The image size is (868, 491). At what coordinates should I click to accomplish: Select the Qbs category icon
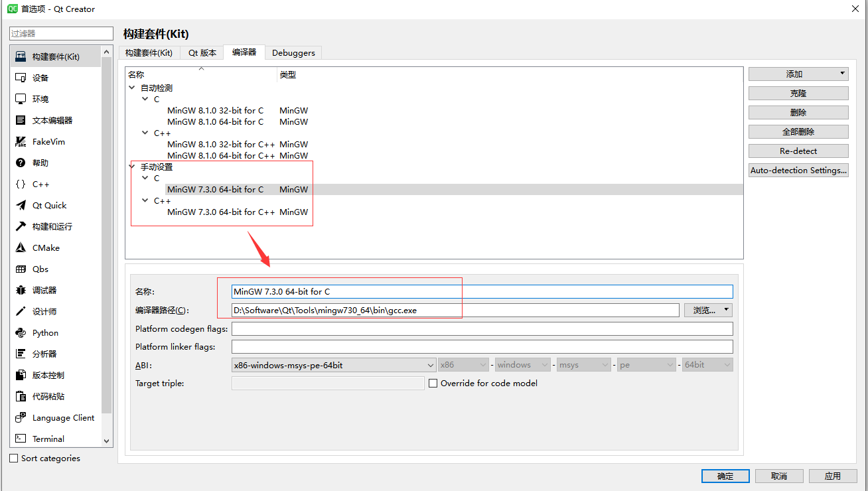[21, 269]
